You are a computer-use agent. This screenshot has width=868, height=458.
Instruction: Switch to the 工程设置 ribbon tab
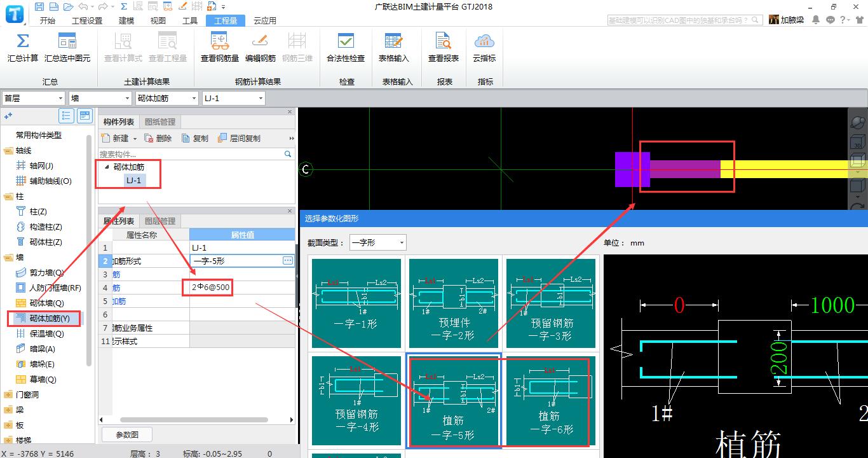point(87,20)
